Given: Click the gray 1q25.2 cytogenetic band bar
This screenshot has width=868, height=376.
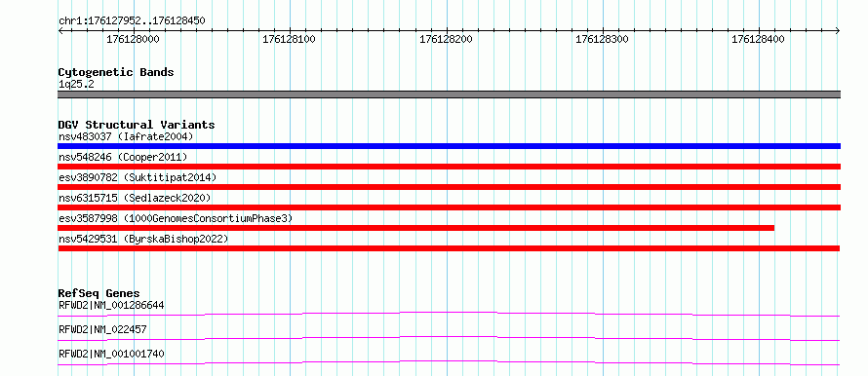Looking at the screenshot, I should coord(449,94).
